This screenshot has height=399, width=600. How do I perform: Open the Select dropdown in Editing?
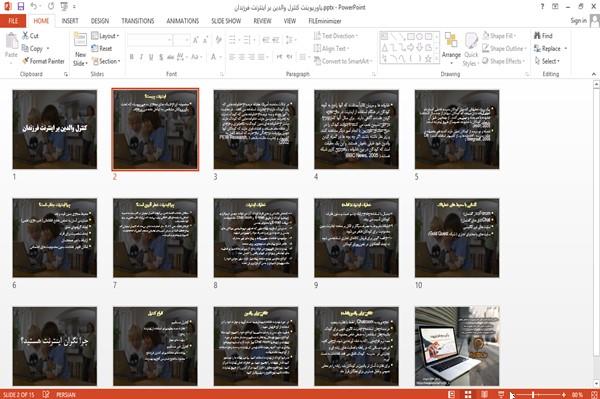pos(547,61)
